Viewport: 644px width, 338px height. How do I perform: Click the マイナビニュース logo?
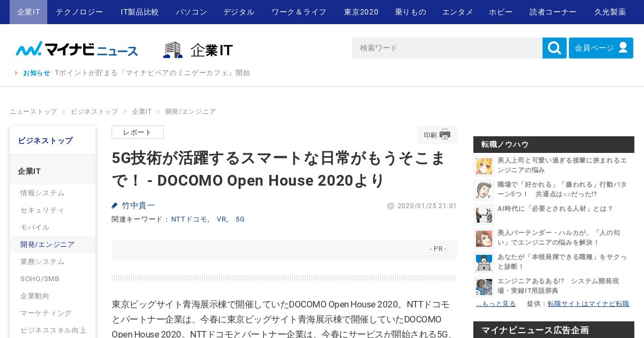77,49
